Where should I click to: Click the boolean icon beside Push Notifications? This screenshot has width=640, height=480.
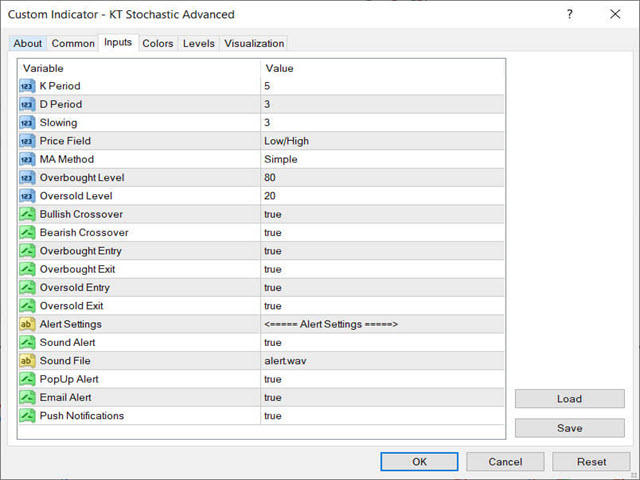(x=27, y=416)
